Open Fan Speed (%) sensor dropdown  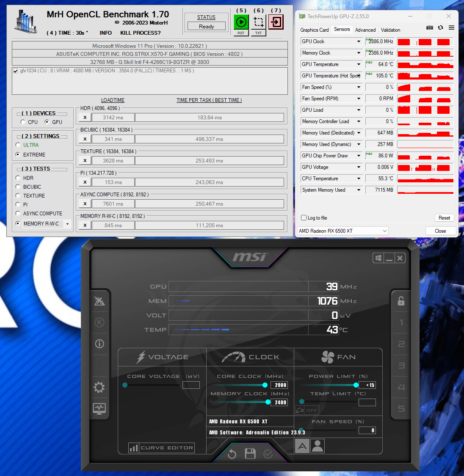[x=359, y=87]
